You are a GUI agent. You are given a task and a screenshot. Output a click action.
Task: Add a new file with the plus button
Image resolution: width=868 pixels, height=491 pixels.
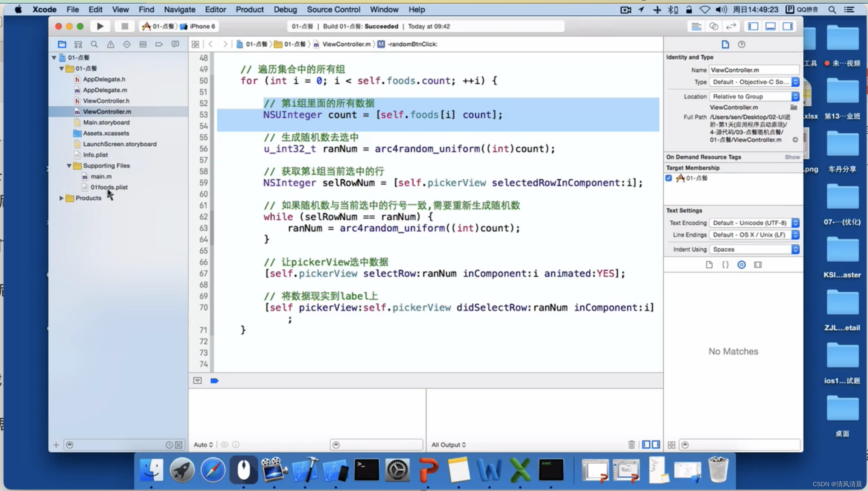[x=56, y=445]
